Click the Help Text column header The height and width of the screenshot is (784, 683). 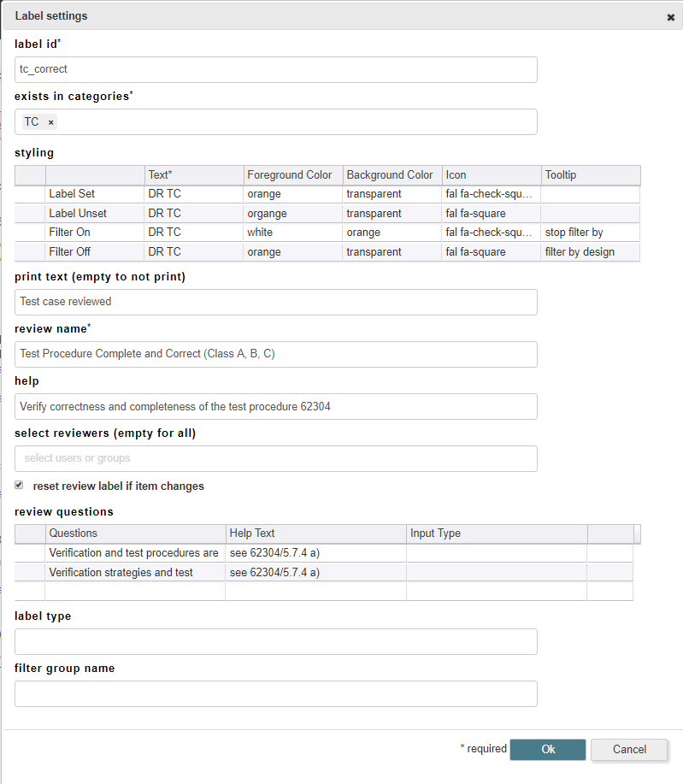pos(316,533)
